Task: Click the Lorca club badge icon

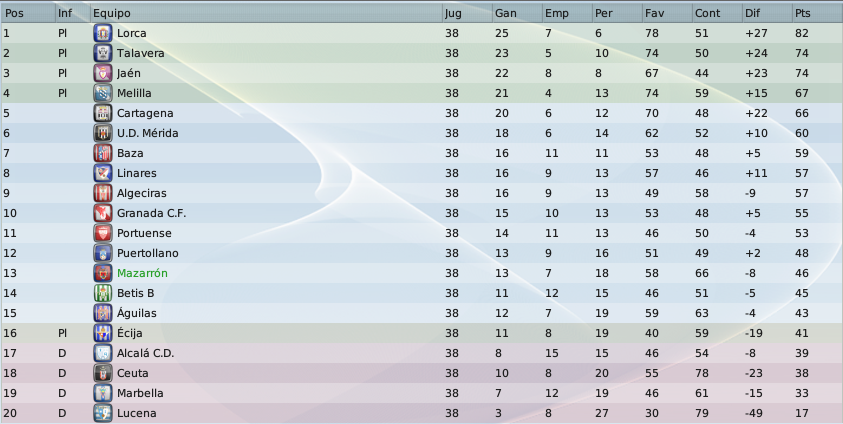Action: pyautogui.click(x=103, y=33)
